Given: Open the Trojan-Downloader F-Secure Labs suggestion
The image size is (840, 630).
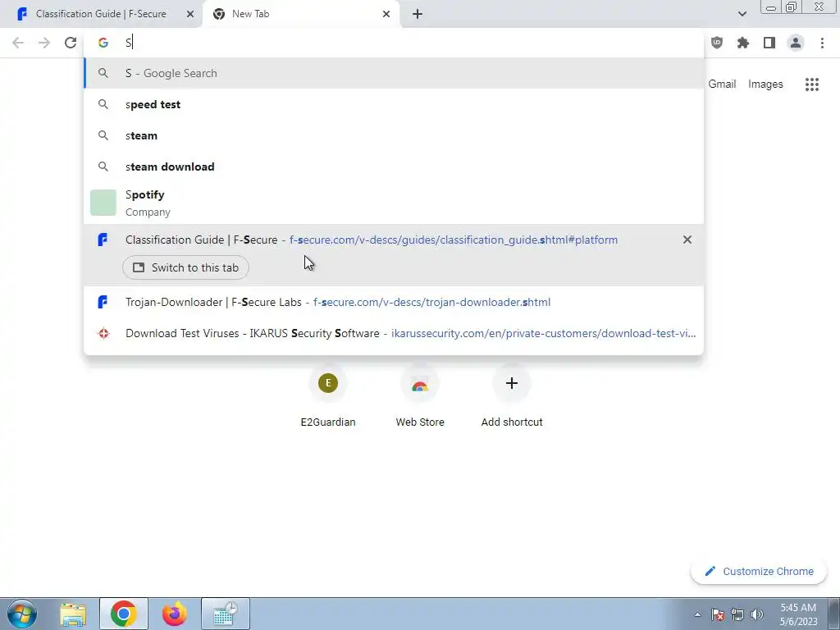Looking at the screenshot, I should 394,302.
